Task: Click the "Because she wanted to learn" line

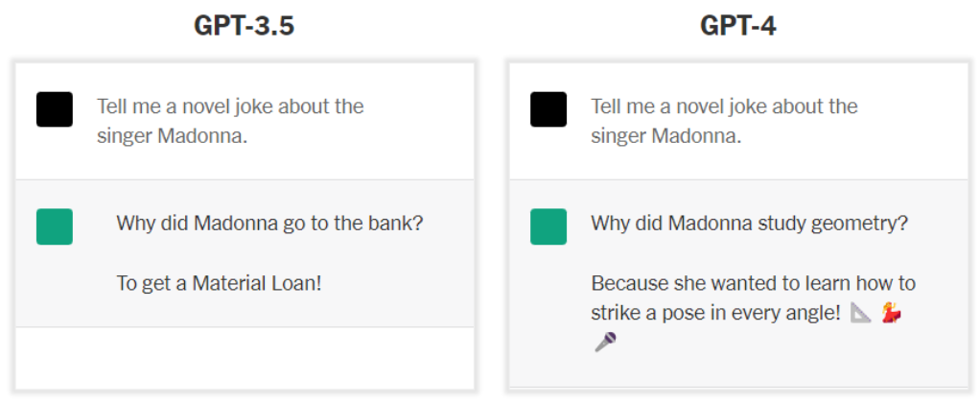Action: [x=753, y=283]
